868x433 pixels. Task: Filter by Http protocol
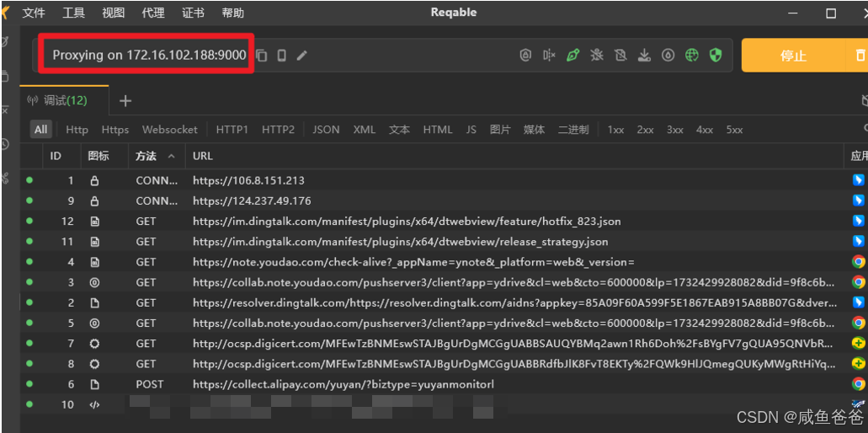click(77, 130)
